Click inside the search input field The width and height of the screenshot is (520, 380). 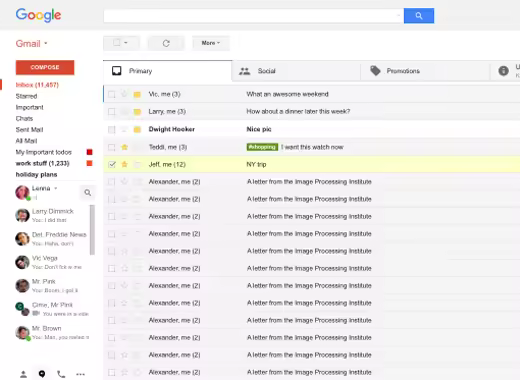[x=250, y=16]
